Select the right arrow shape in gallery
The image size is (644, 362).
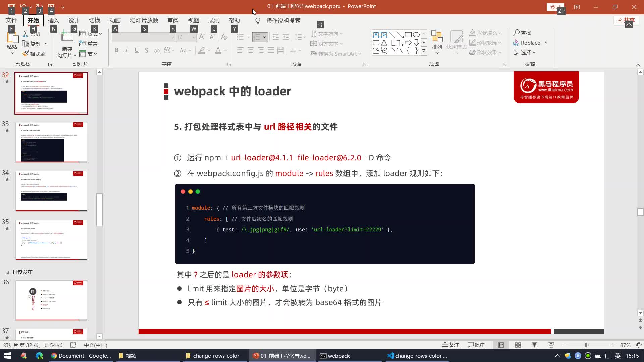(x=408, y=43)
